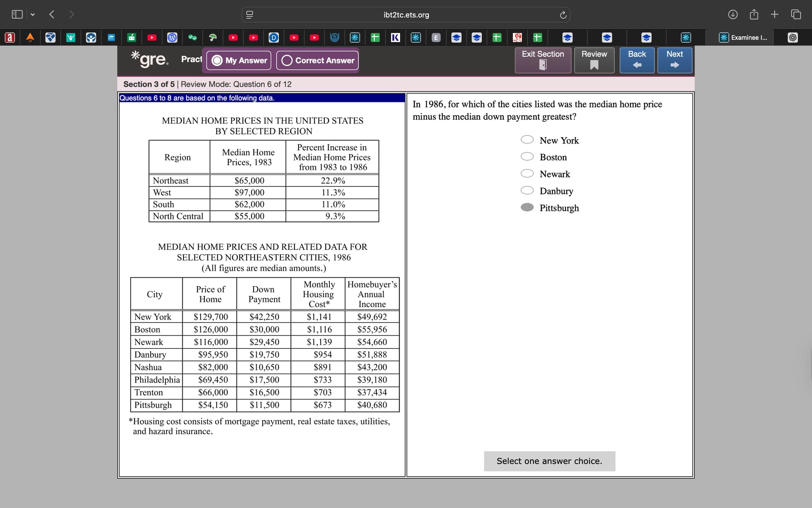This screenshot has height=508, width=812.
Task: Open a new Safari tab
Action: 774,14
